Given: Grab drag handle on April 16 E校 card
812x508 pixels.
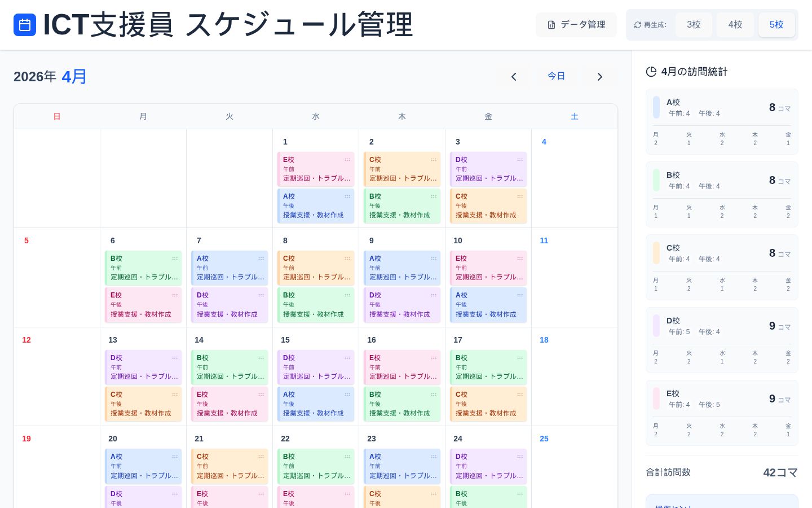Looking at the screenshot, I should [434, 358].
